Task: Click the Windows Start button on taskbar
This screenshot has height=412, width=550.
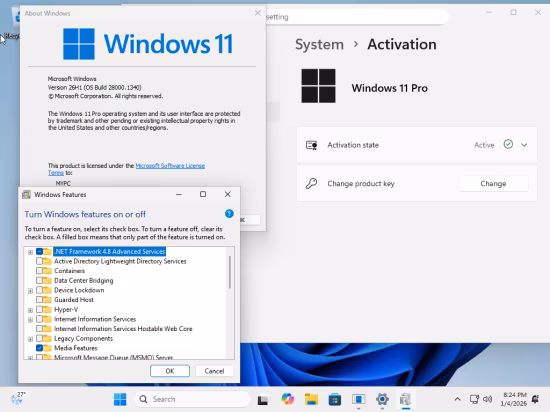Action: tap(120, 399)
